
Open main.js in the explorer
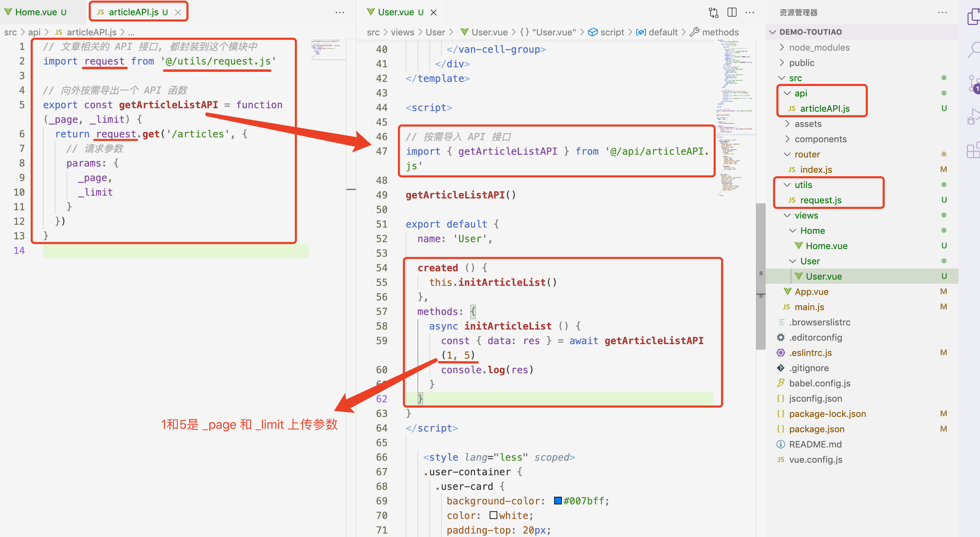pyautogui.click(x=862, y=307)
